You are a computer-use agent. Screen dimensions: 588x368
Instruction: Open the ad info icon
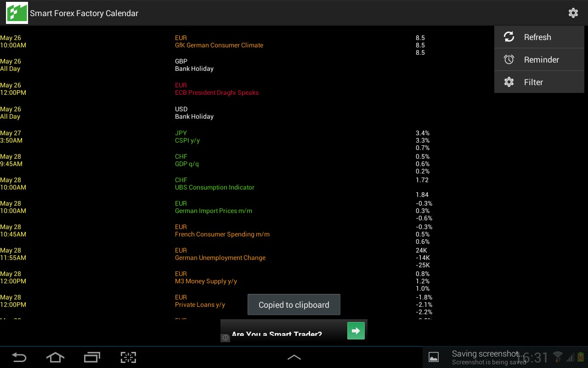pos(226,338)
